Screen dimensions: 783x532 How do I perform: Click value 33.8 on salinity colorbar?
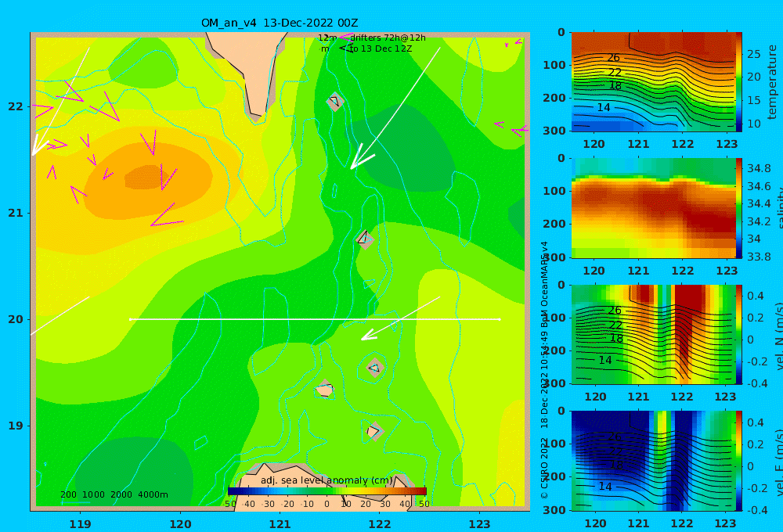point(759,257)
